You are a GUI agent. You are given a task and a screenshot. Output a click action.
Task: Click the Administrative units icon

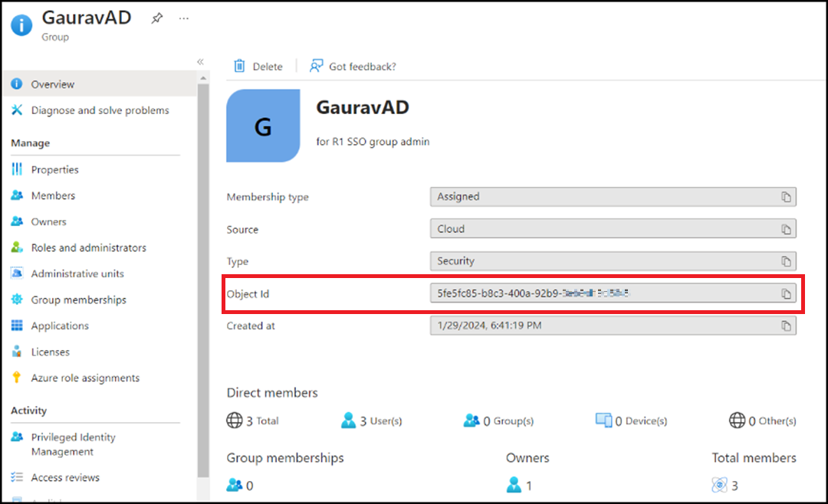click(x=17, y=273)
